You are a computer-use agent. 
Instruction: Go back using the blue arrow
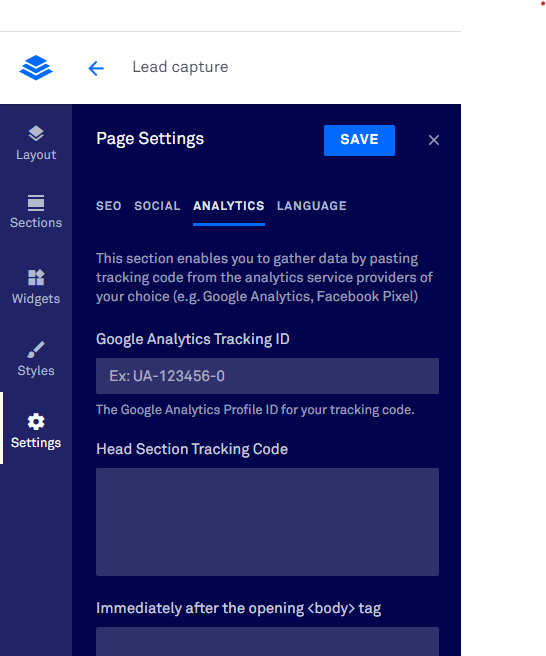[x=96, y=68]
